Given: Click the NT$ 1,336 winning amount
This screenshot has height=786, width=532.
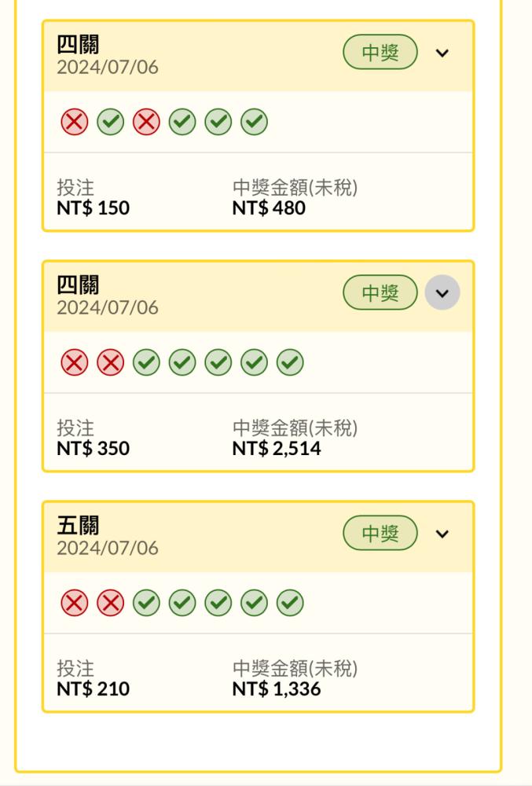Looking at the screenshot, I should 277,689.
